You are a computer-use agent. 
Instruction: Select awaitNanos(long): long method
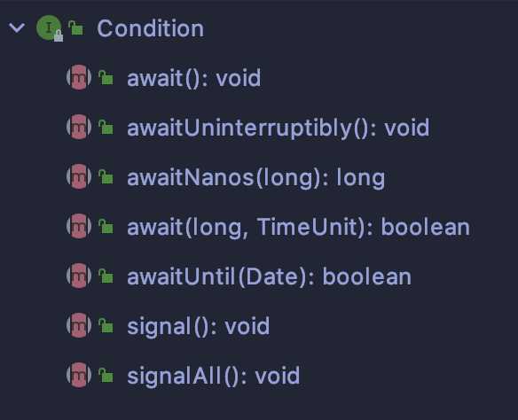pos(256,178)
